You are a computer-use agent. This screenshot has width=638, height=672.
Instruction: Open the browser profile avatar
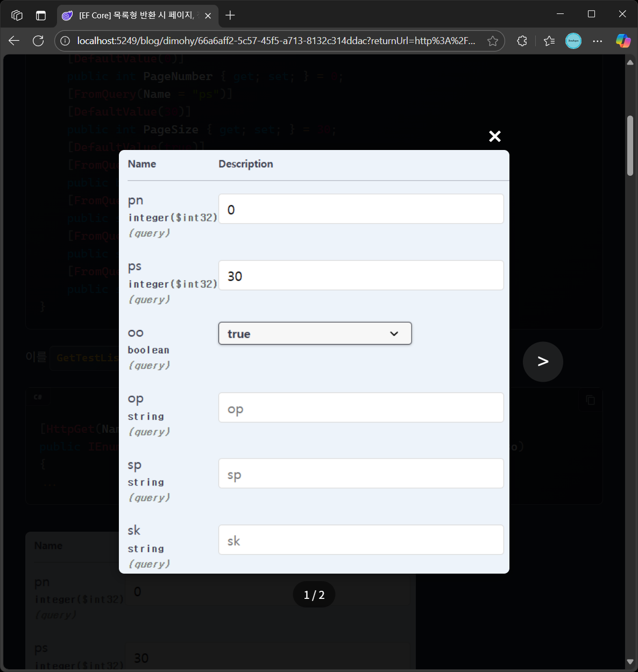[573, 41]
